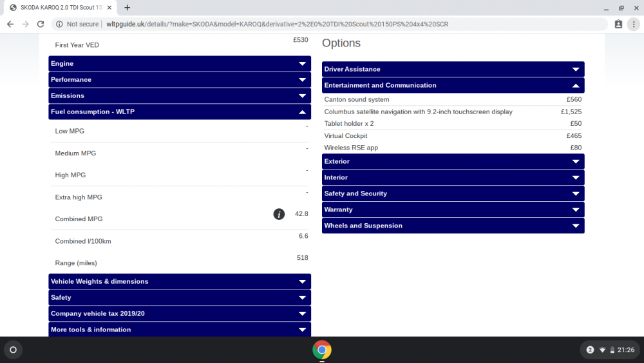This screenshot has height=363, width=644.
Task: Click the Options heading
Action: [x=341, y=43]
